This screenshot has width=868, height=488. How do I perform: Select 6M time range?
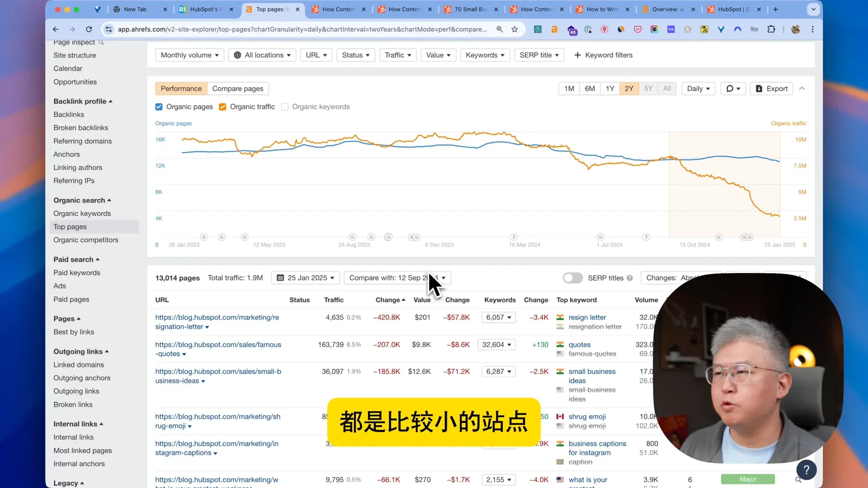pyautogui.click(x=590, y=89)
